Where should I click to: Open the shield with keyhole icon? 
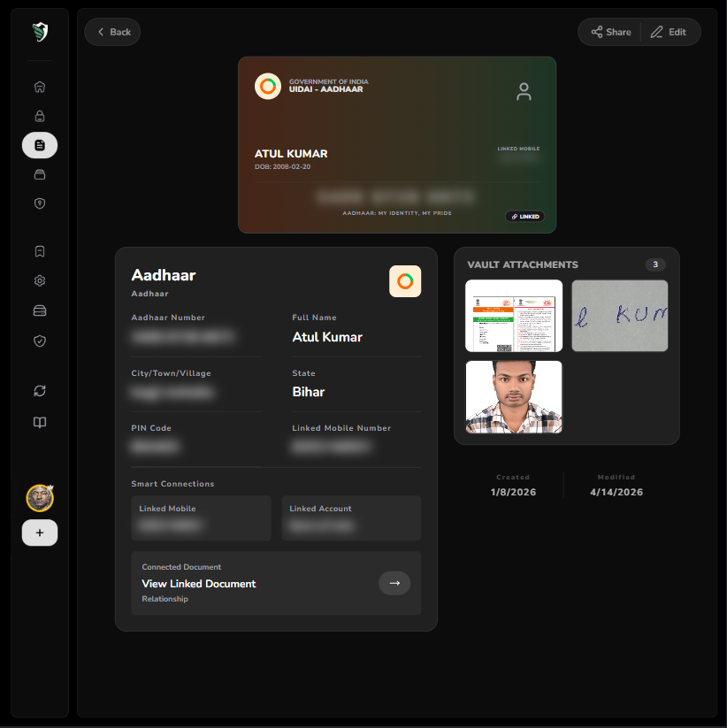[40, 203]
